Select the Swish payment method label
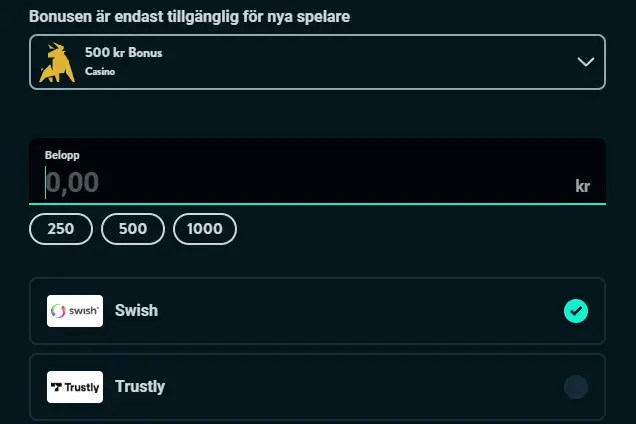 tap(136, 311)
